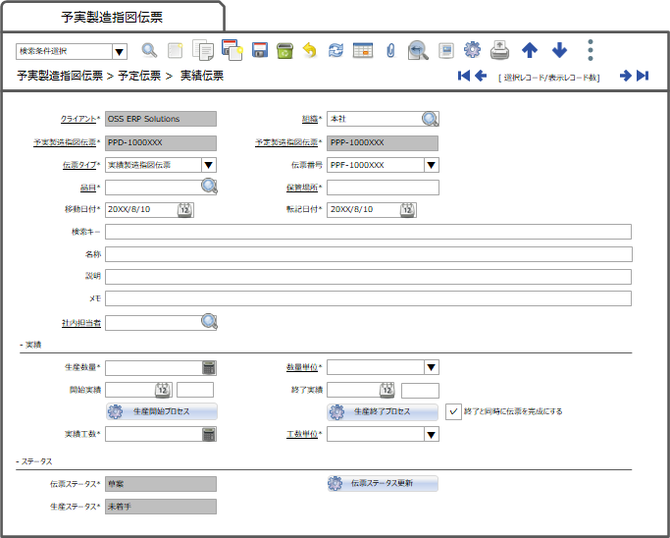
Task: Click the zoom across magnifier icon
Action: [x=418, y=50]
